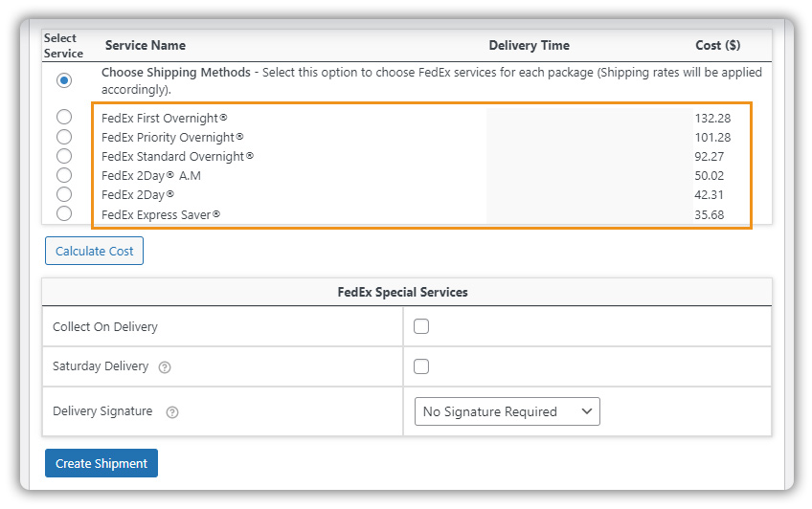Enable the Collect On Delivery checkbox
Image resolution: width=812 pixels, height=509 pixels.
point(421,326)
